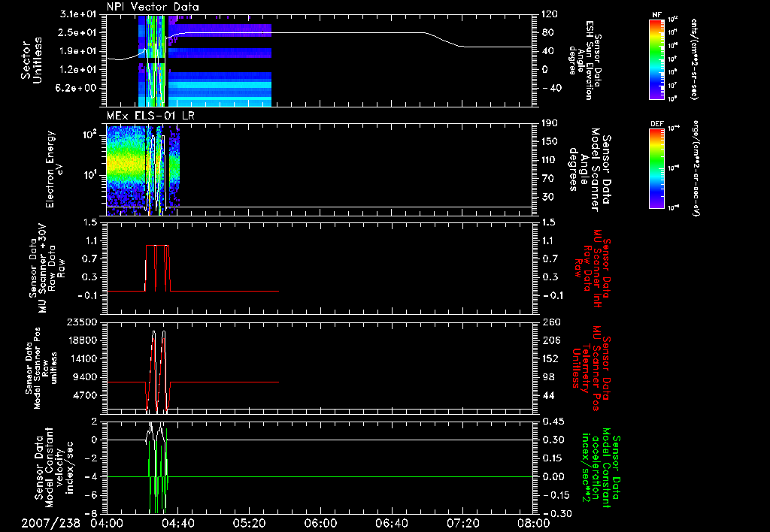Click the red 'MU Scanner Int Raw Data' title
Image resolution: width=770 pixels, height=532 pixels.
[593, 268]
